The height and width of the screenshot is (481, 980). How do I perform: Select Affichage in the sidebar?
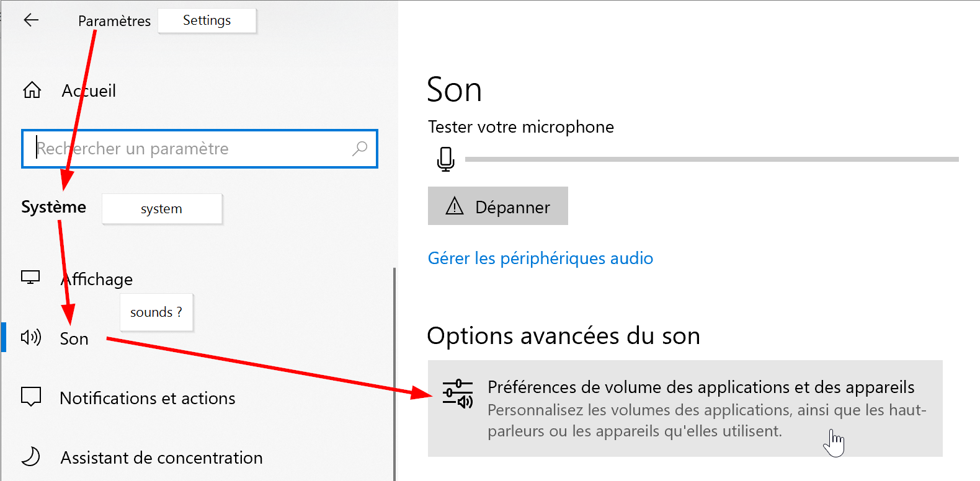(x=97, y=280)
